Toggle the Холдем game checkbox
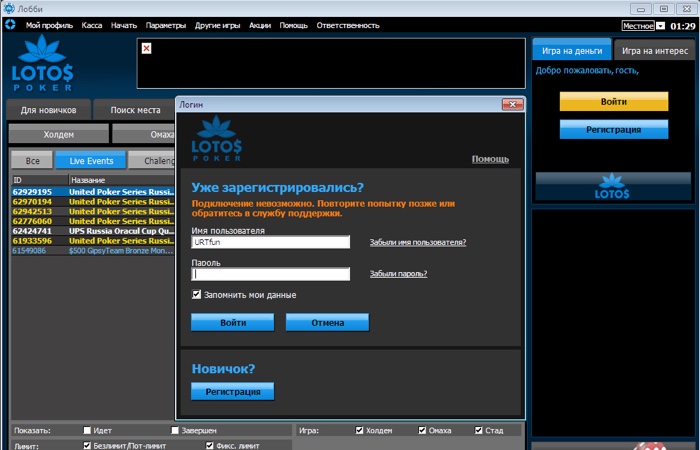This screenshot has height=450, width=700. (359, 430)
